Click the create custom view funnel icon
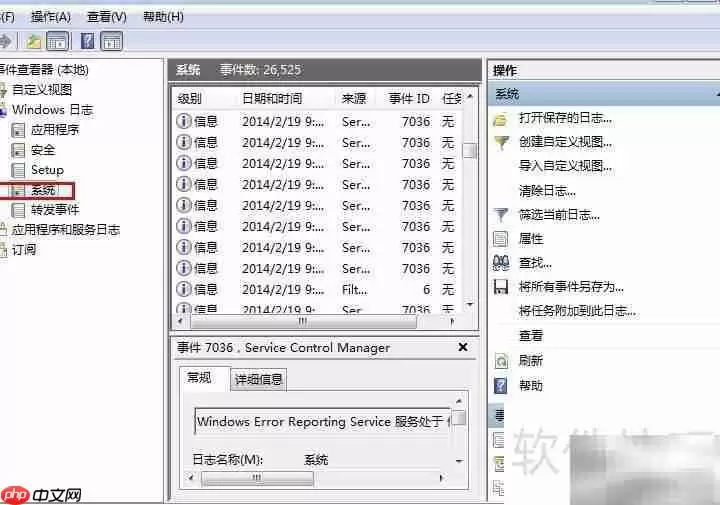This screenshot has width=720, height=505. point(501,143)
